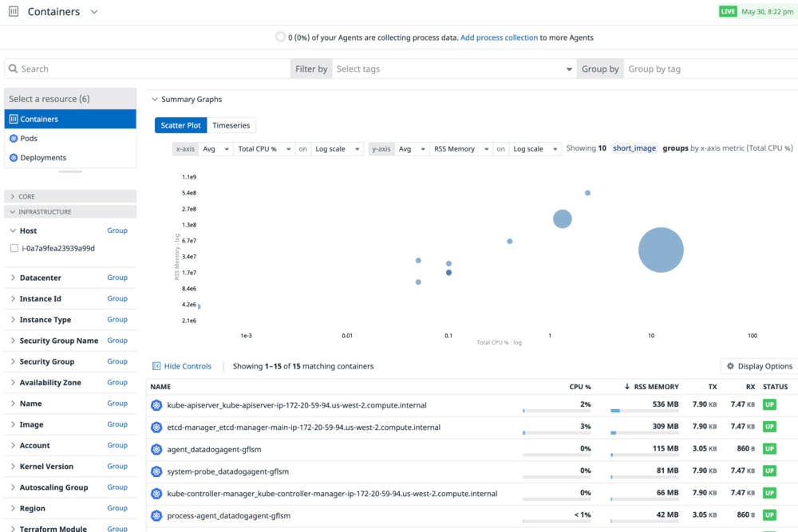The width and height of the screenshot is (798, 532).
Task: Open the y-axis Avg aggregation dropdown
Action: 413,149
